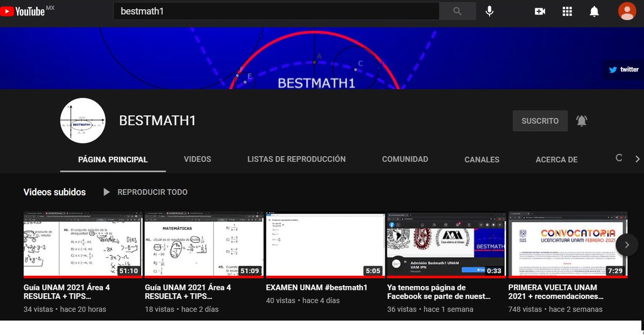The height and width of the screenshot is (335, 644).
Task: Open the 51:10 Guía UNAM thumbnail
Action: click(x=83, y=245)
